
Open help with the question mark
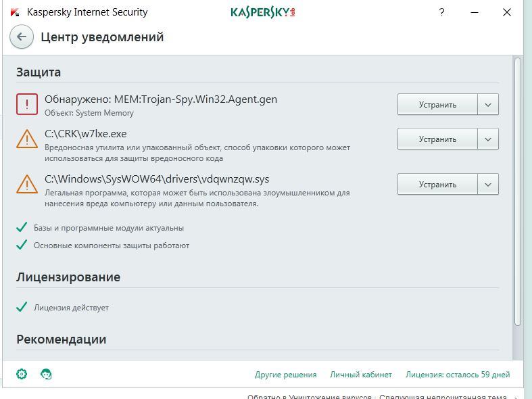(441, 13)
